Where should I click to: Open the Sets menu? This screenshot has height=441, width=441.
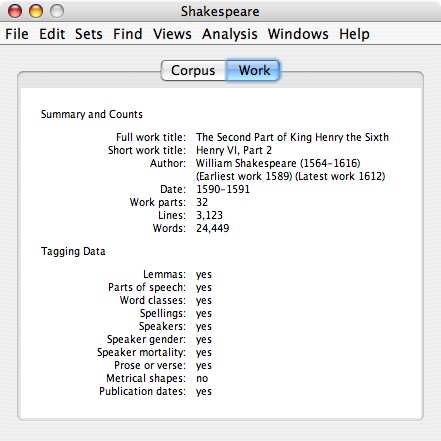tap(89, 34)
